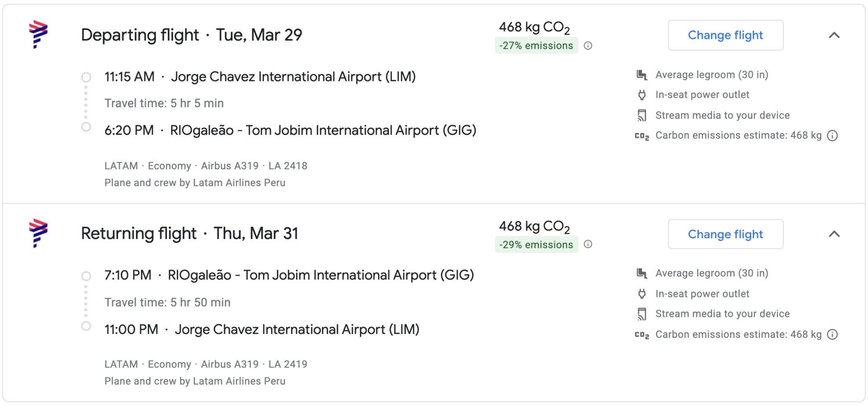Click departing flight in-seat power outlet icon
Viewport: 868px width, 406px height.
[x=642, y=95]
